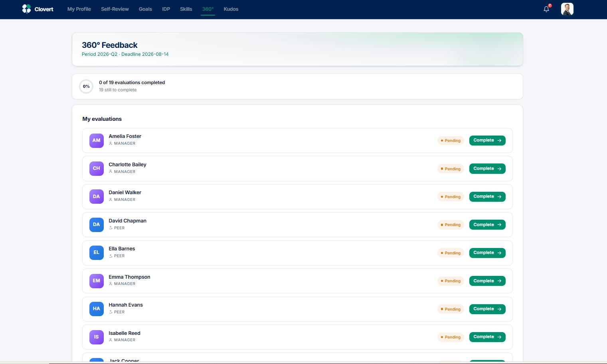
Task: Complete Charlotte Bailey's evaluation
Action: point(487,169)
